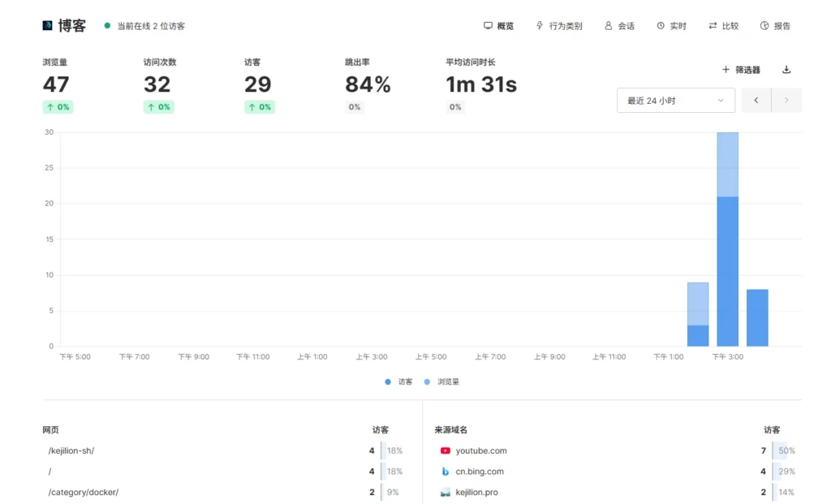Click the green online-visitors status dot
The image size is (831, 504).
(107, 26)
